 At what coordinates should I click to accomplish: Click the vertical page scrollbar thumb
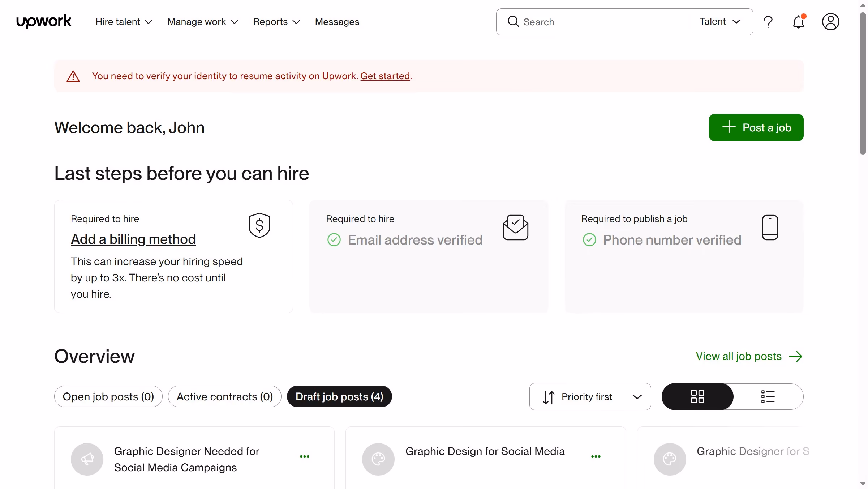(x=863, y=83)
